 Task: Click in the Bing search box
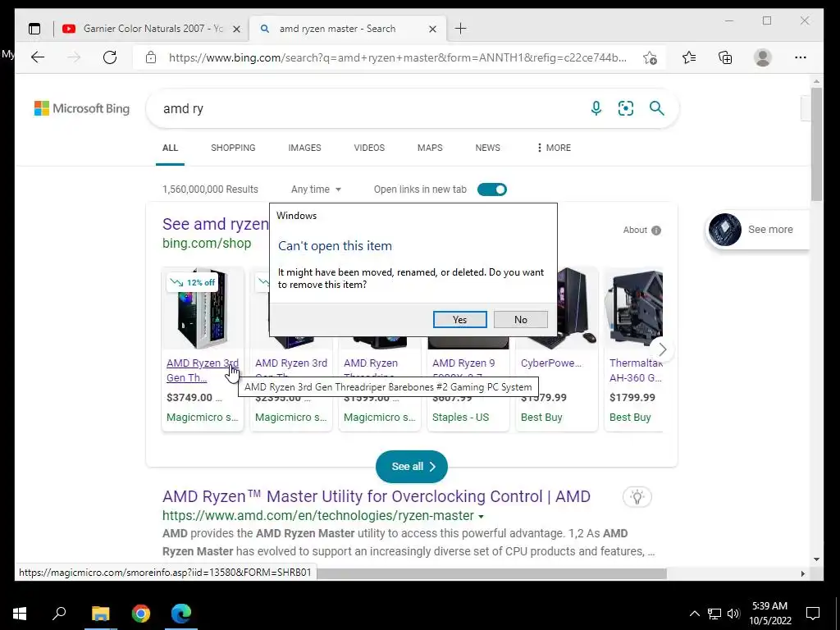tap(370, 109)
